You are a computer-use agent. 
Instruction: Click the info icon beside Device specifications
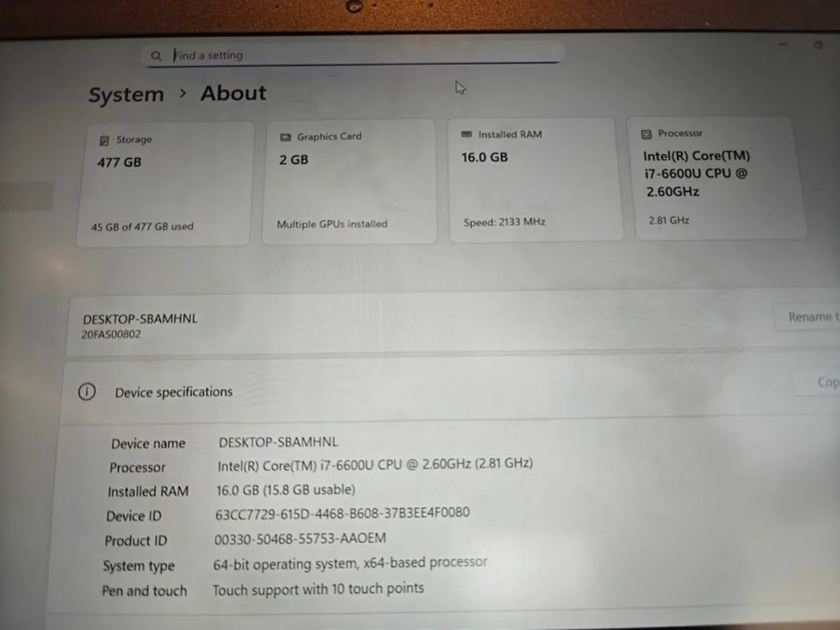coord(87,392)
